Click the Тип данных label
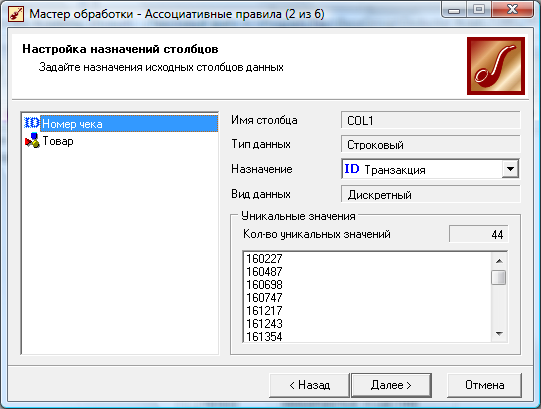 pyautogui.click(x=261, y=144)
